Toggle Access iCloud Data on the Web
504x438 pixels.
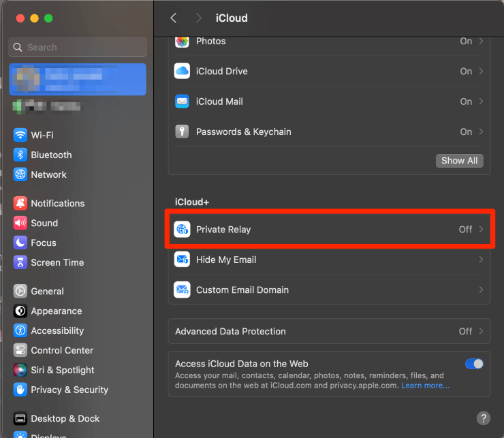[x=474, y=364]
